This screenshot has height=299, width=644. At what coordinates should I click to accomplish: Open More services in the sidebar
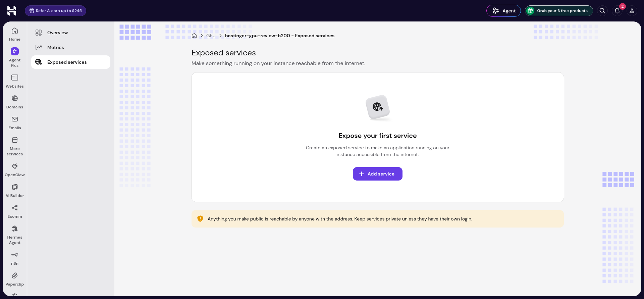pos(15,146)
